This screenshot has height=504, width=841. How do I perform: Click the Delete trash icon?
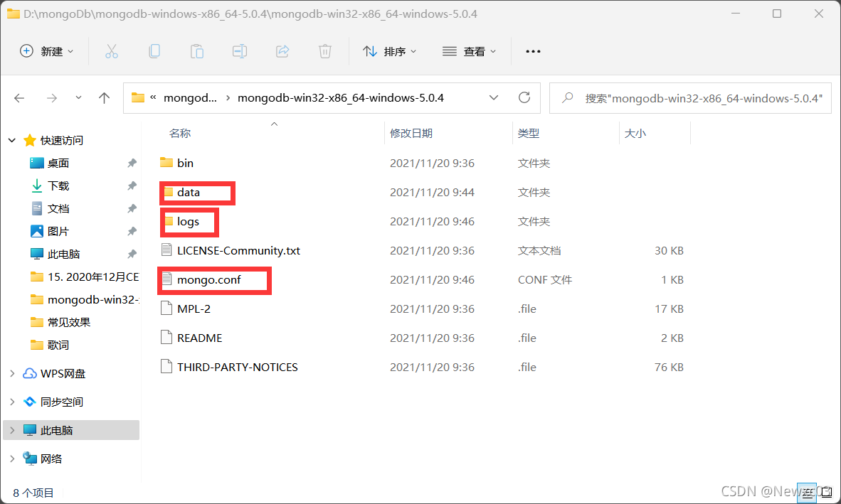[325, 50]
